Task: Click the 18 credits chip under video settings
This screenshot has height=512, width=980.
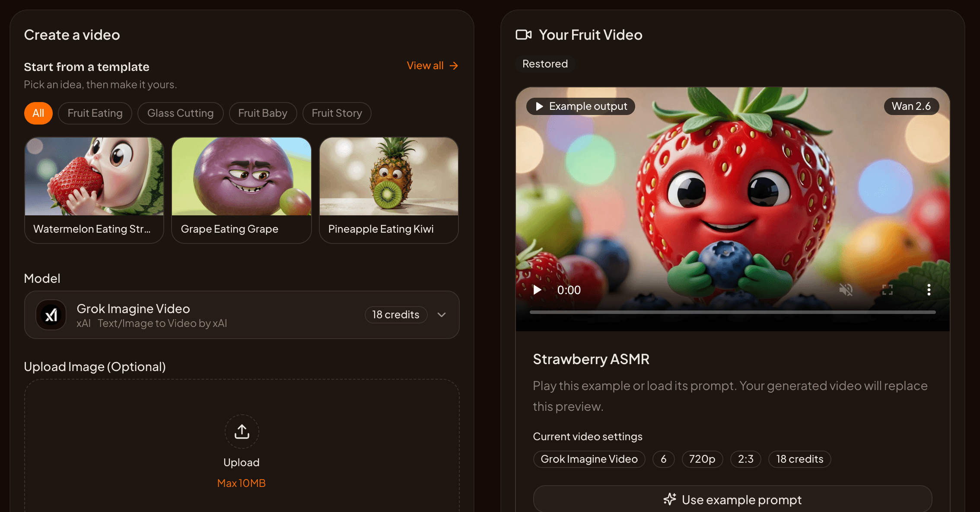Action: tap(799, 459)
